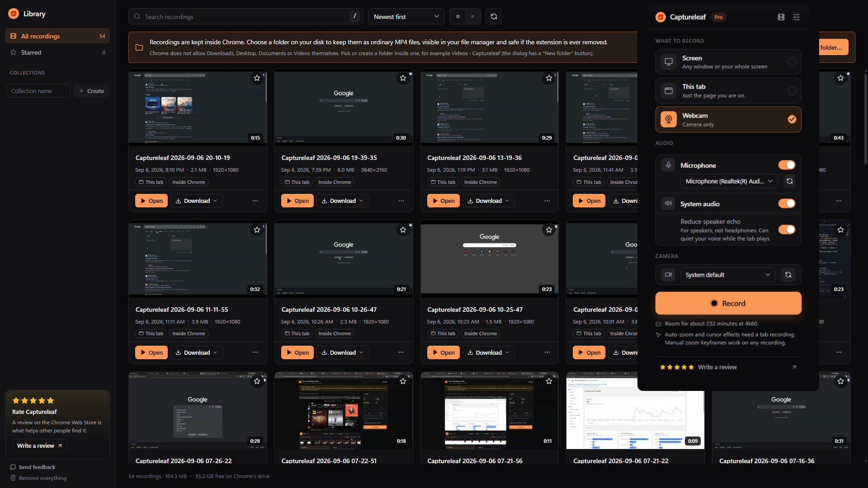Click the storage summary '54 recordings · 164.3 MB'
The image size is (868, 488).
click(x=157, y=476)
